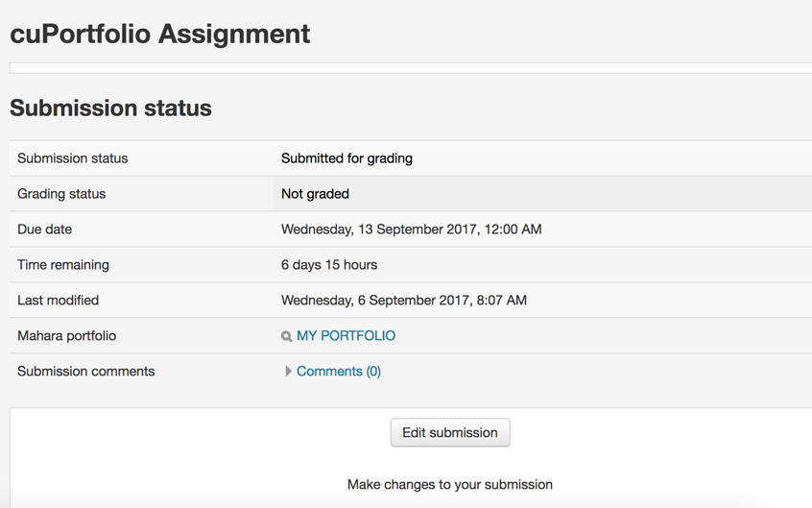The image size is (812, 508).
Task: Select the Time remaining row label
Action: (63, 265)
